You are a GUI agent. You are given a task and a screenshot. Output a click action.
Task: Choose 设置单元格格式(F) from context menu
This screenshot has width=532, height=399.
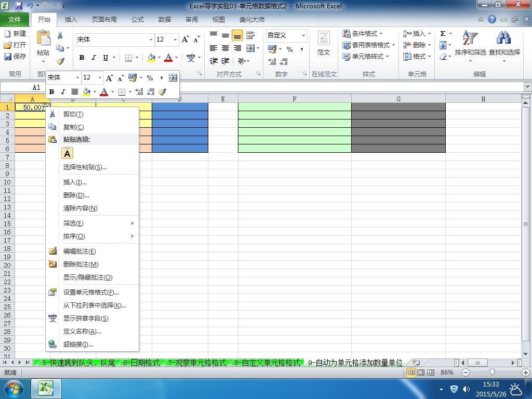coord(92,292)
